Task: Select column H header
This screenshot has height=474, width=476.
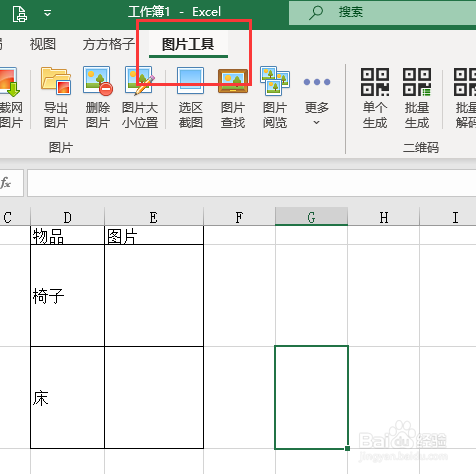Action: click(383, 217)
